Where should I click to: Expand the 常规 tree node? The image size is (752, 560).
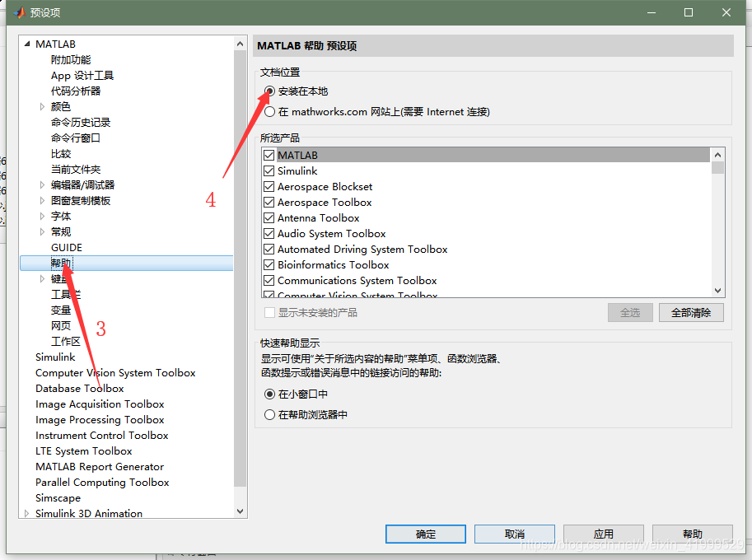point(42,232)
